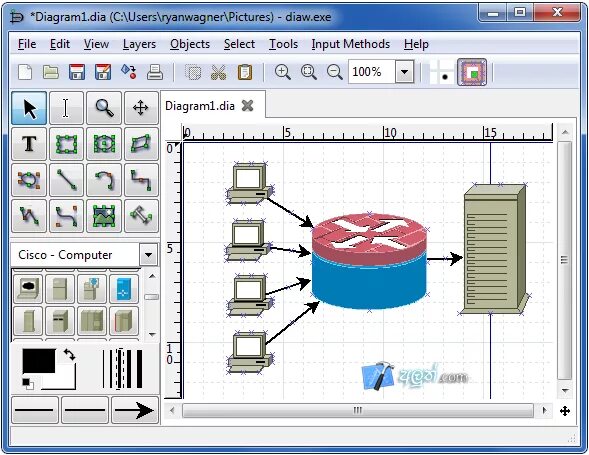This screenshot has height=455, width=589.
Task: Pick the bright blue box shape from palette
Action: pyautogui.click(x=124, y=289)
